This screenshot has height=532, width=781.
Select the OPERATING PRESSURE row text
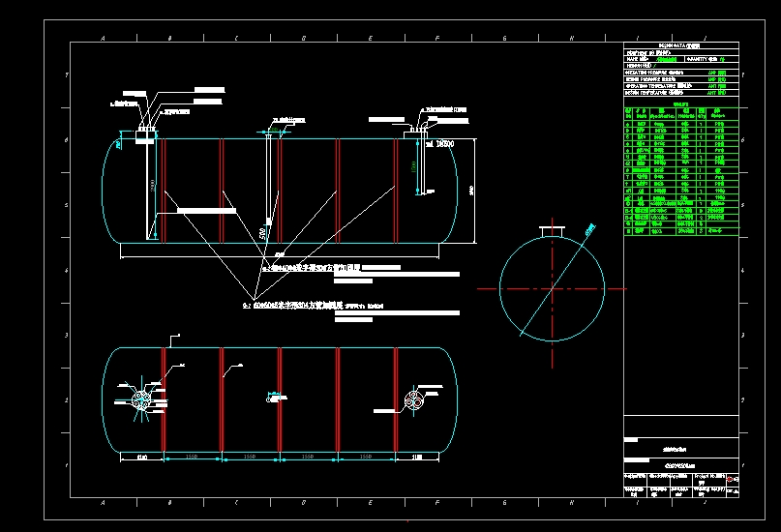pyautogui.click(x=654, y=73)
